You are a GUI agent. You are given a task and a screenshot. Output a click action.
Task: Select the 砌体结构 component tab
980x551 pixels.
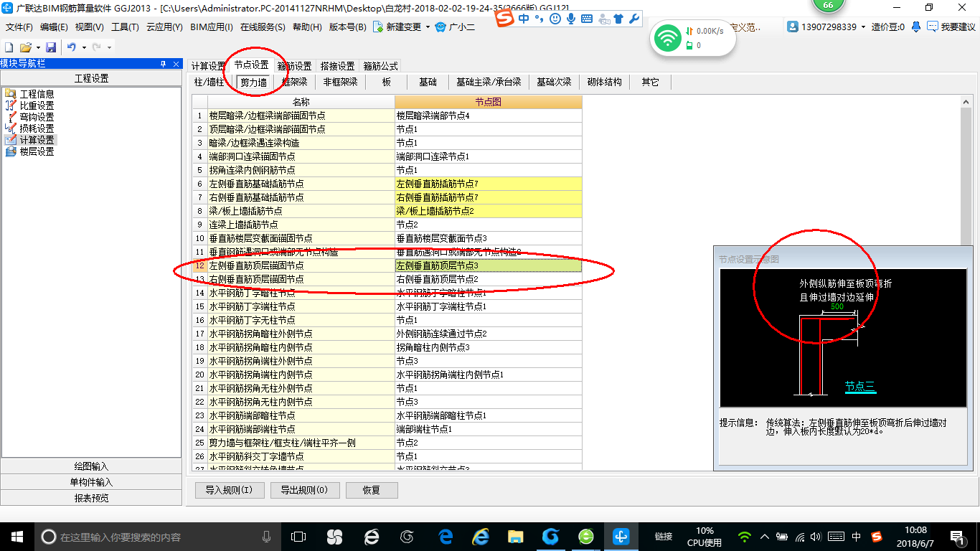pos(604,83)
